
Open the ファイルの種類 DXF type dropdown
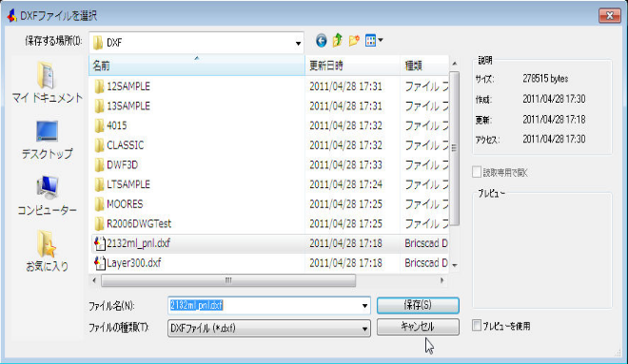tap(364, 329)
